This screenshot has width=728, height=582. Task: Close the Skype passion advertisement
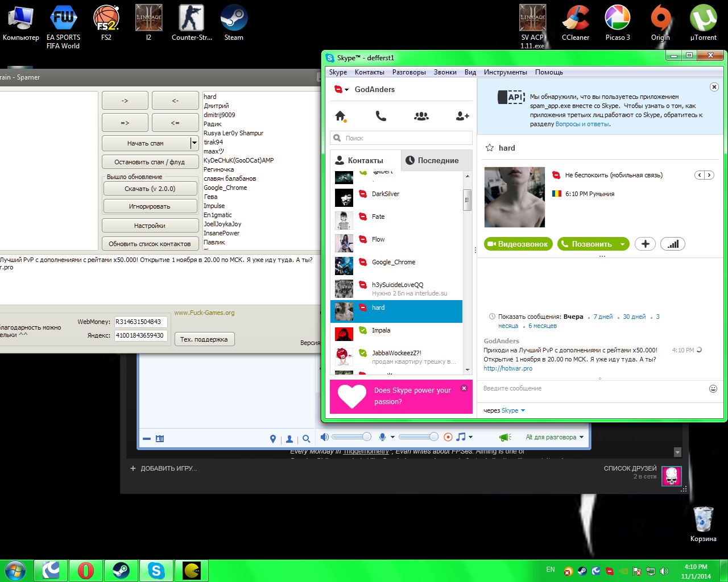point(464,388)
